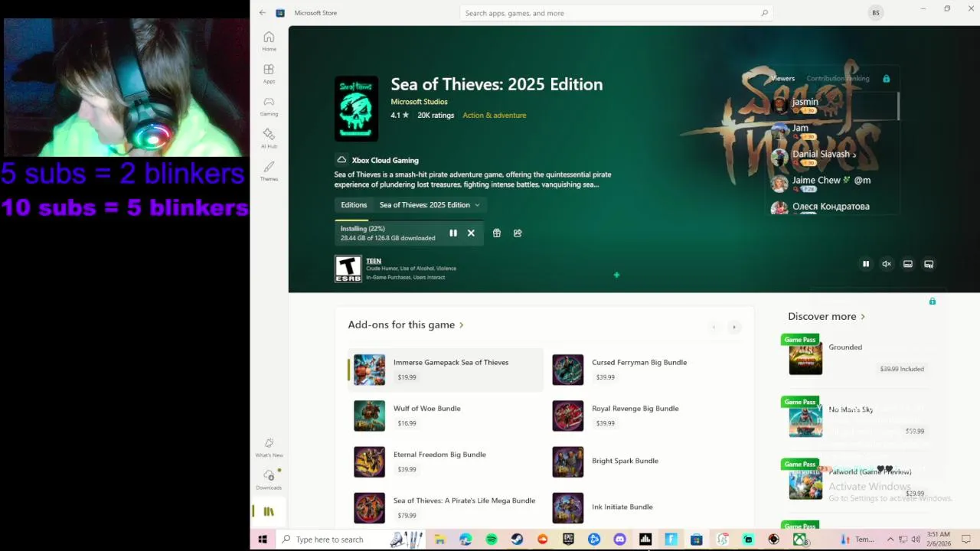
Task: Click the lock icon in the Viewers overlay
Action: (x=887, y=79)
